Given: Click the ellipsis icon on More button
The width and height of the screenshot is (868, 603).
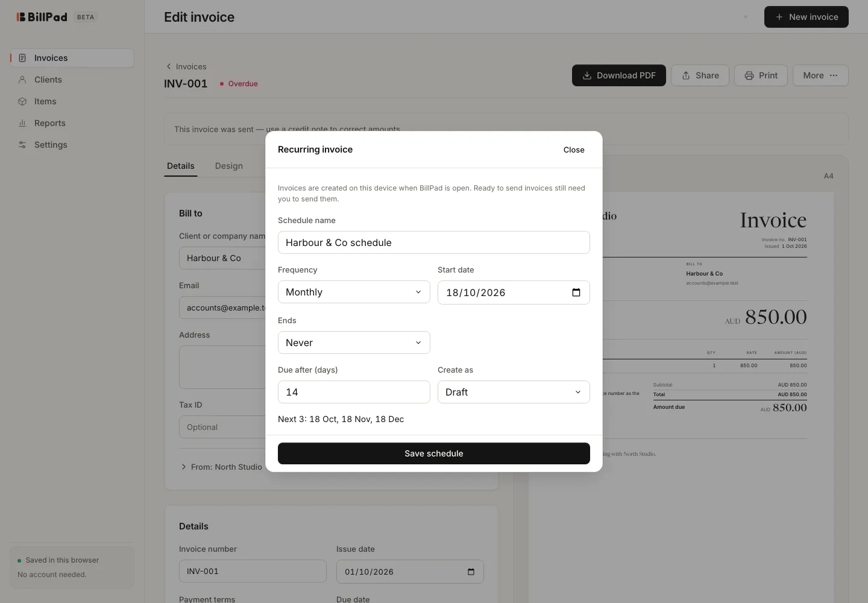Looking at the screenshot, I should pyautogui.click(x=834, y=75).
